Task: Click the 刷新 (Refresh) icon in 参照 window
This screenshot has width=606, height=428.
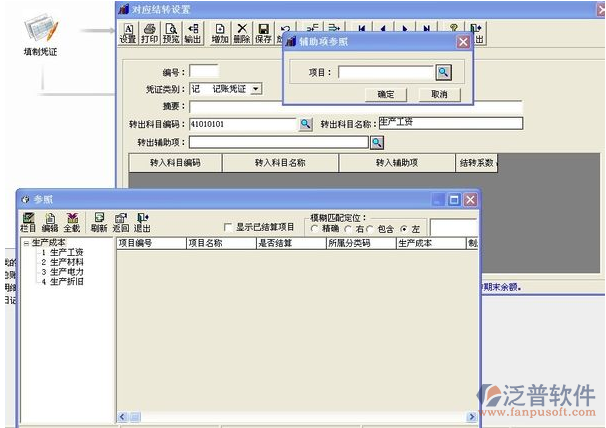Action: coord(98,222)
